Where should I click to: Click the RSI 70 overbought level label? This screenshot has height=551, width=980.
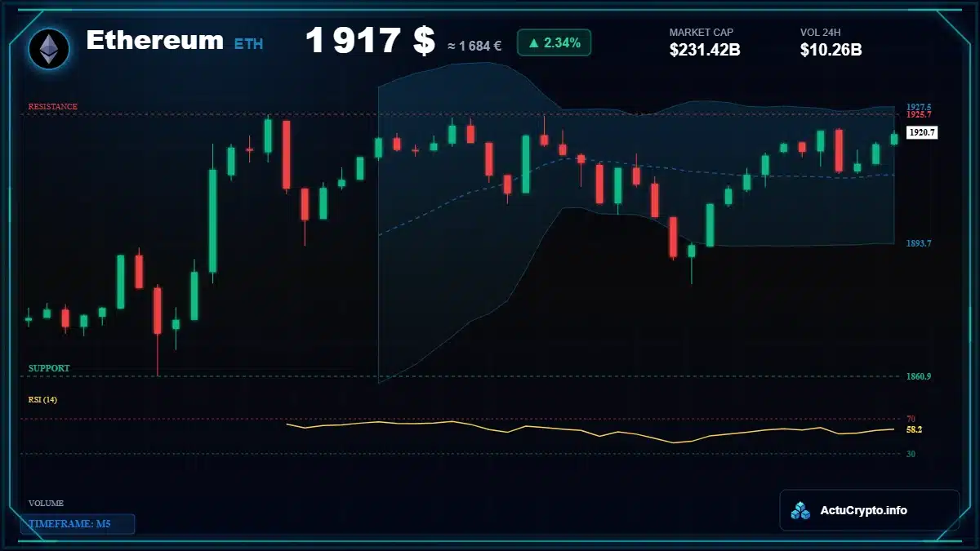point(911,419)
